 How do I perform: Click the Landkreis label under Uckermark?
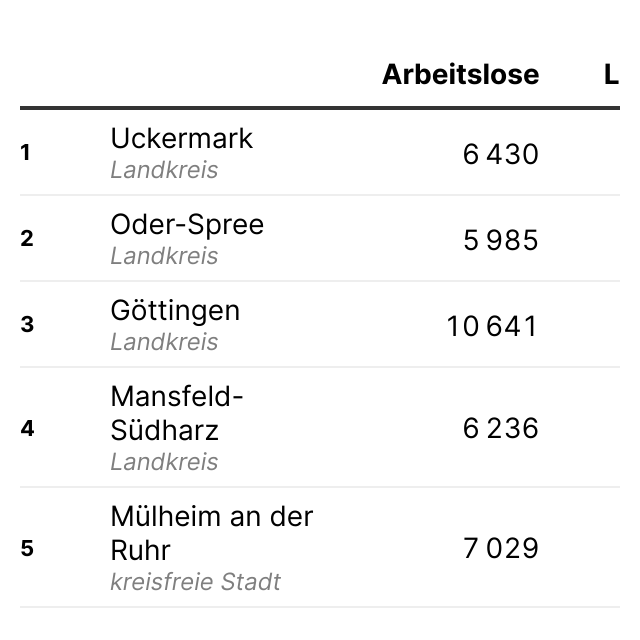click(x=164, y=170)
